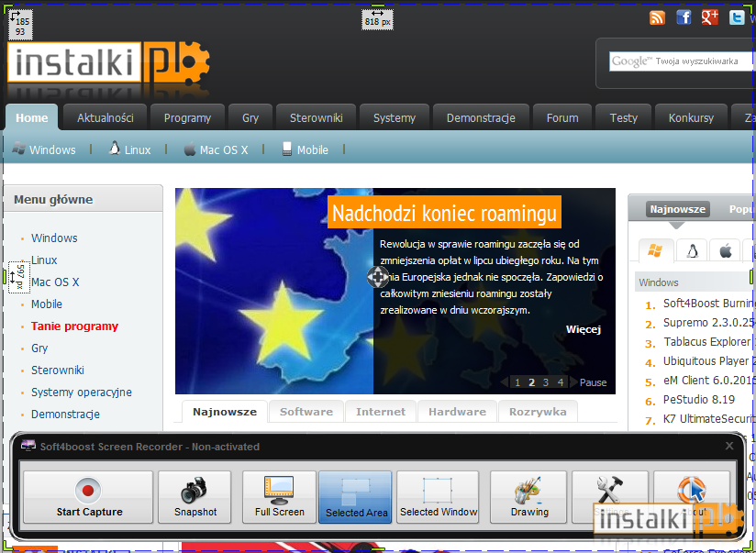Image resolution: width=756 pixels, height=553 pixels.
Task: Open Mac OS X link in Menu główne
Action: [55, 282]
